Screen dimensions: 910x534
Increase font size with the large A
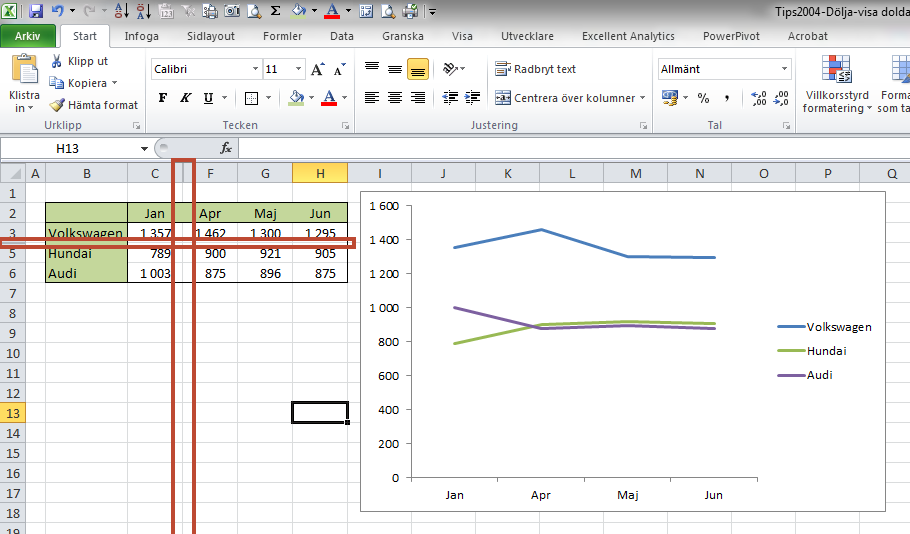(x=317, y=69)
